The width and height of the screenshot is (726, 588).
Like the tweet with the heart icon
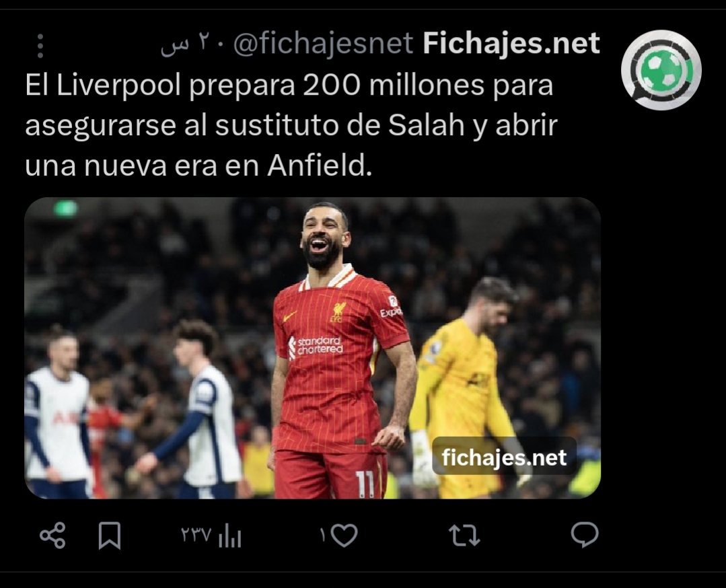click(x=344, y=536)
